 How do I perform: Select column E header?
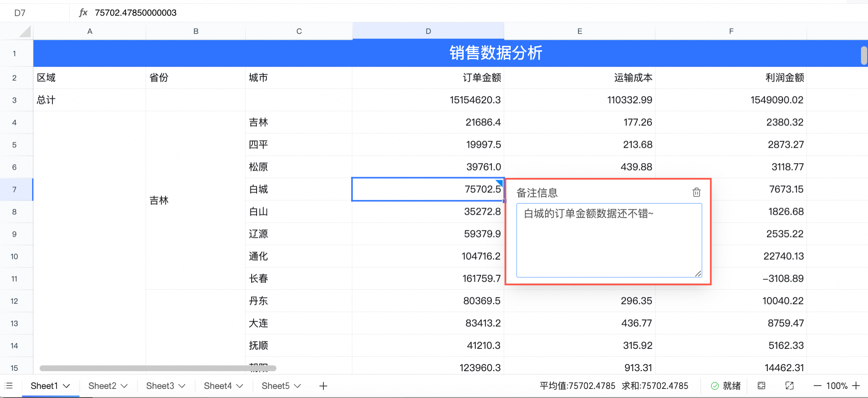[x=580, y=31]
